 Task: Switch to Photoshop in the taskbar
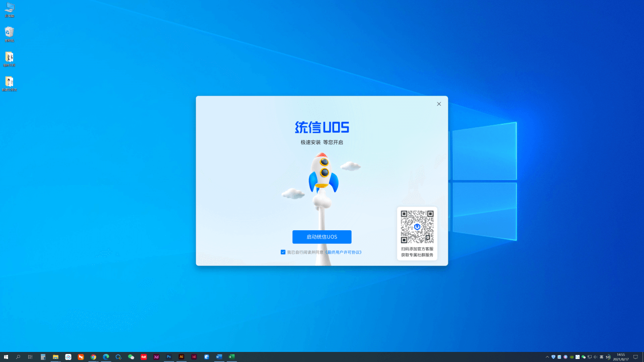point(169,357)
